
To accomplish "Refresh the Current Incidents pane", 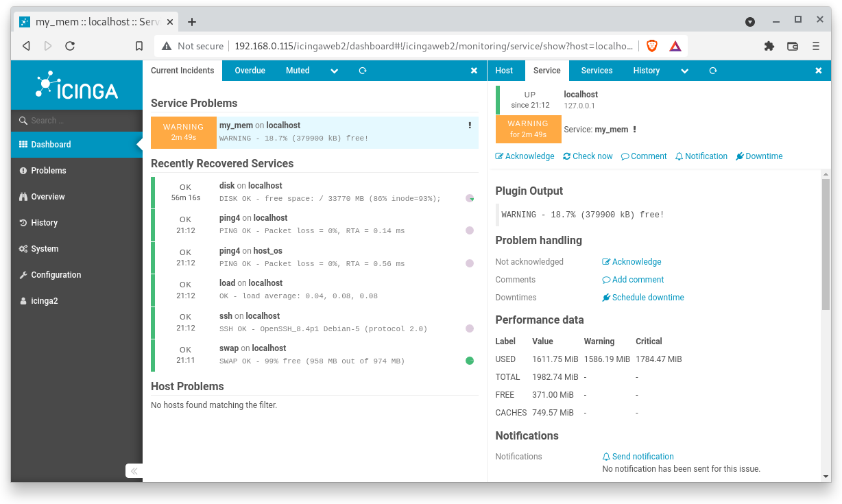I will pyautogui.click(x=363, y=70).
